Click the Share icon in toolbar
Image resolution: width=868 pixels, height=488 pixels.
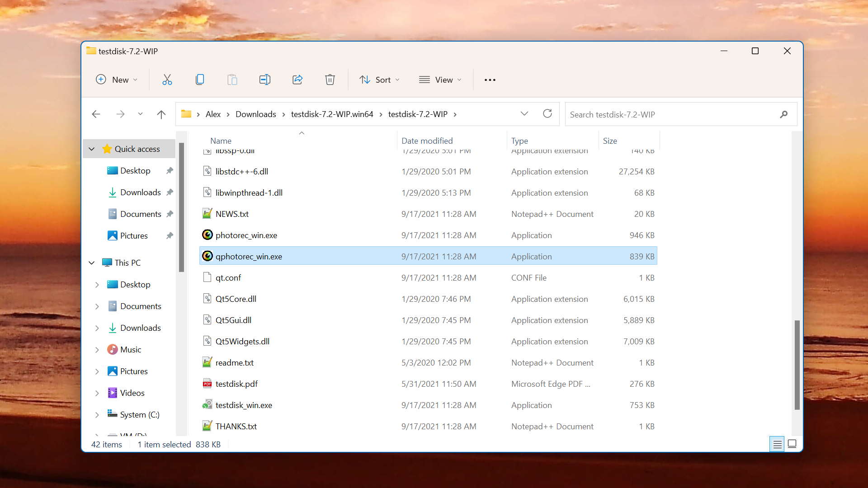click(297, 80)
